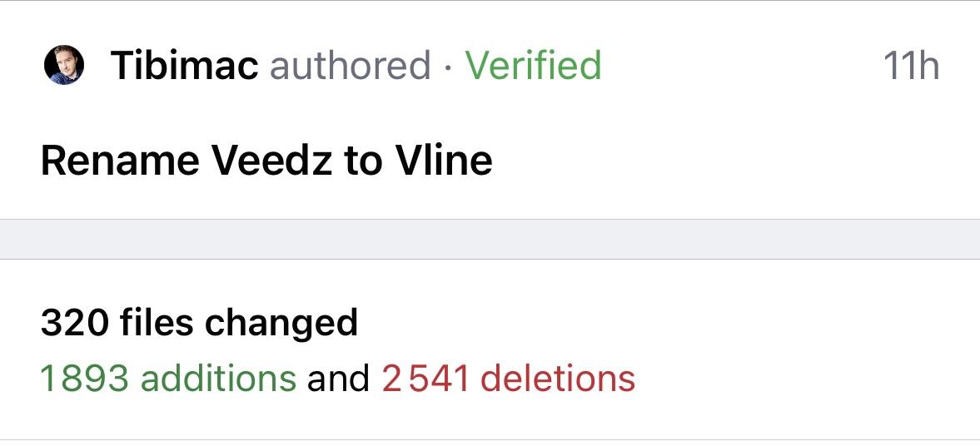Tap the word 'Vline' in the title
The image size is (980, 446).
click(444, 161)
